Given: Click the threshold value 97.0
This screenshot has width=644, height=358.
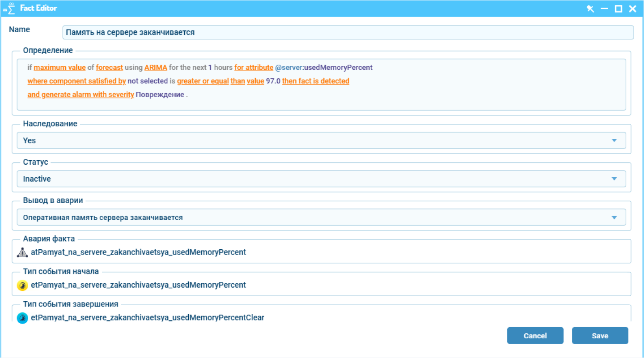Looking at the screenshot, I should click(273, 81).
